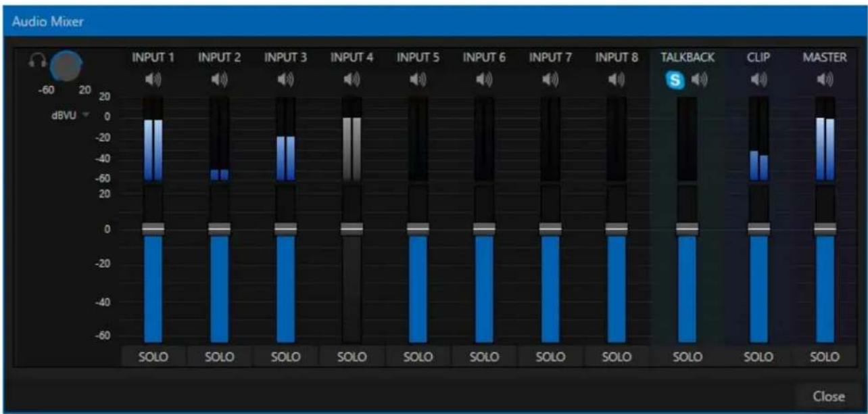Solo INPUT 3
Screen dimensions: 868x414
[285, 356]
